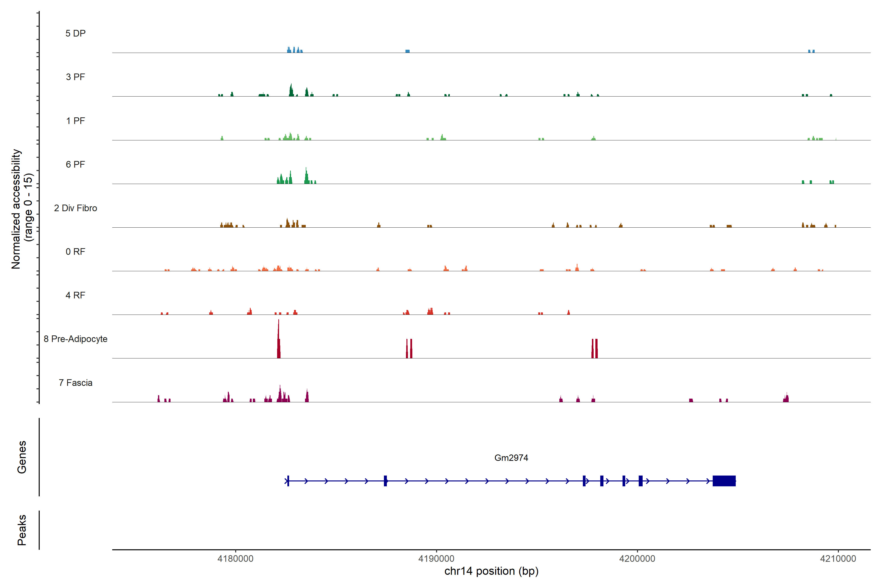This screenshot has width=882, height=588.
Task: Click the 1 PF track label
Action: pyautogui.click(x=75, y=121)
